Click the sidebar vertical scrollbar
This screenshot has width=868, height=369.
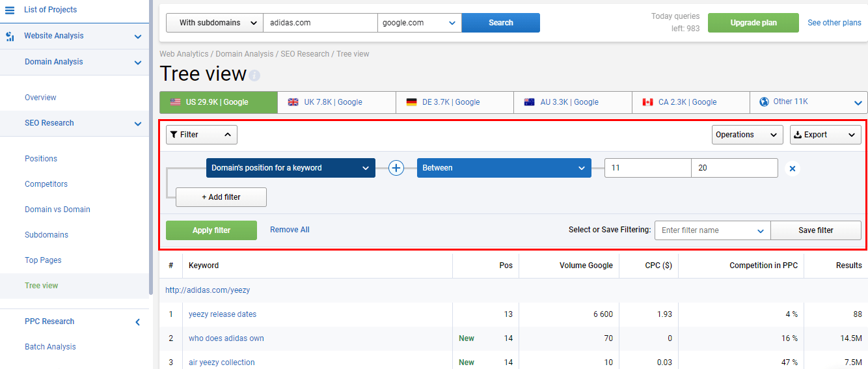pos(151,146)
